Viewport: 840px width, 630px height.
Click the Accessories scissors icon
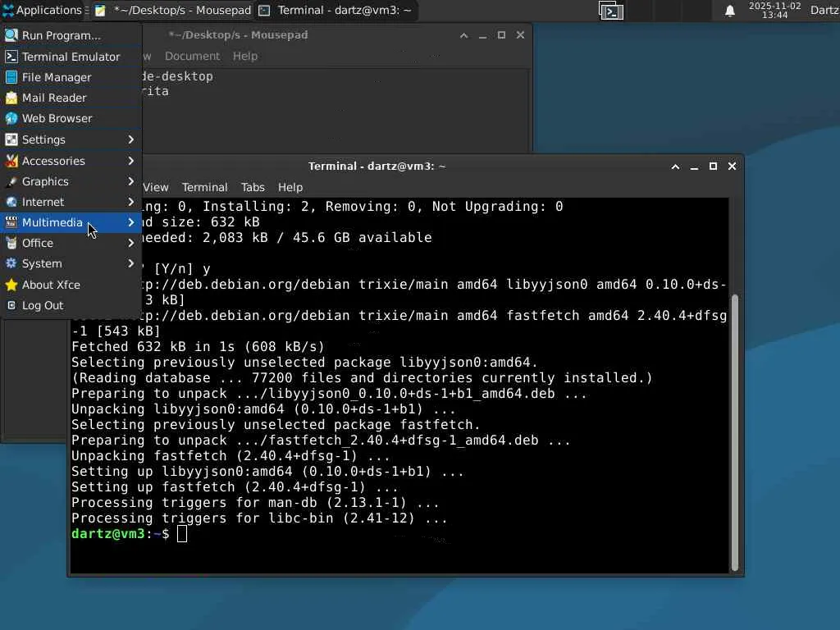(x=11, y=161)
